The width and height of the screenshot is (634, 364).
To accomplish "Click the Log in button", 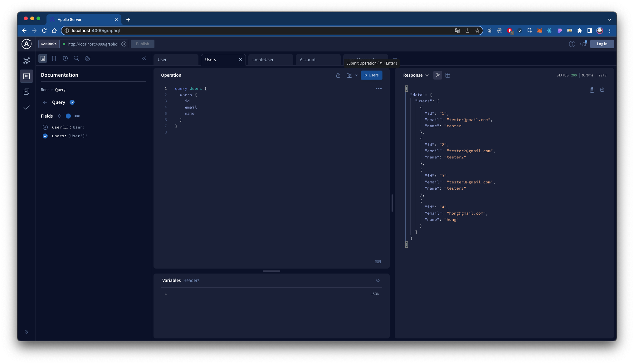I will click(x=602, y=44).
